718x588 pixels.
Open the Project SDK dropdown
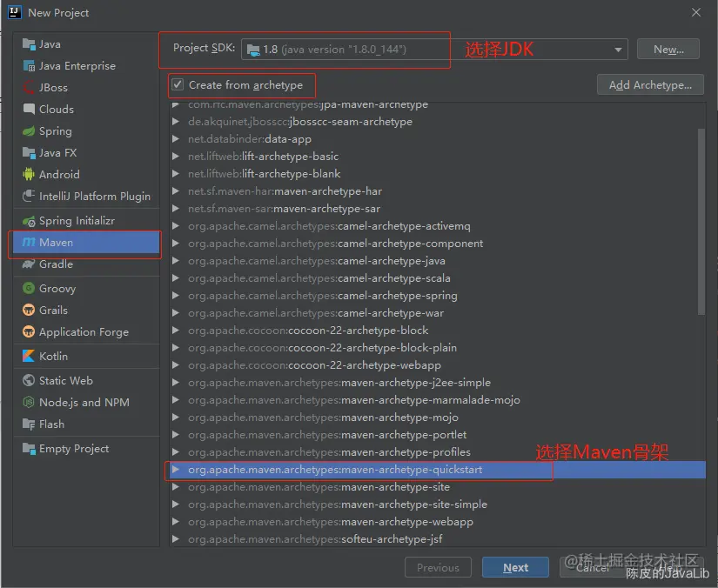(618, 50)
